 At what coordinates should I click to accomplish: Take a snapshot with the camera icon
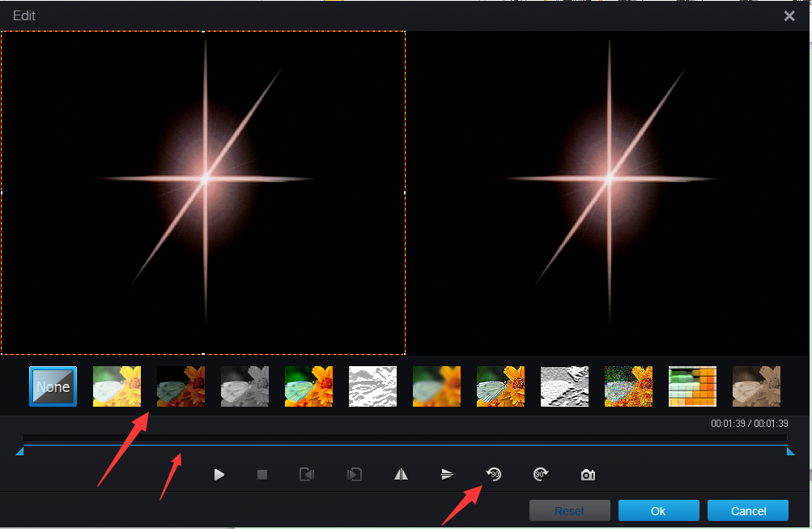point(588,475)
